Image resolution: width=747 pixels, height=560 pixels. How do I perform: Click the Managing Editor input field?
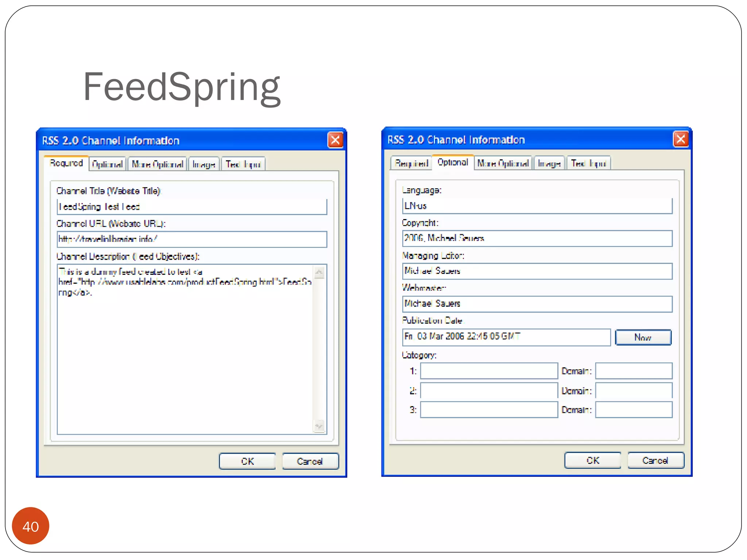tap(537, 271)
